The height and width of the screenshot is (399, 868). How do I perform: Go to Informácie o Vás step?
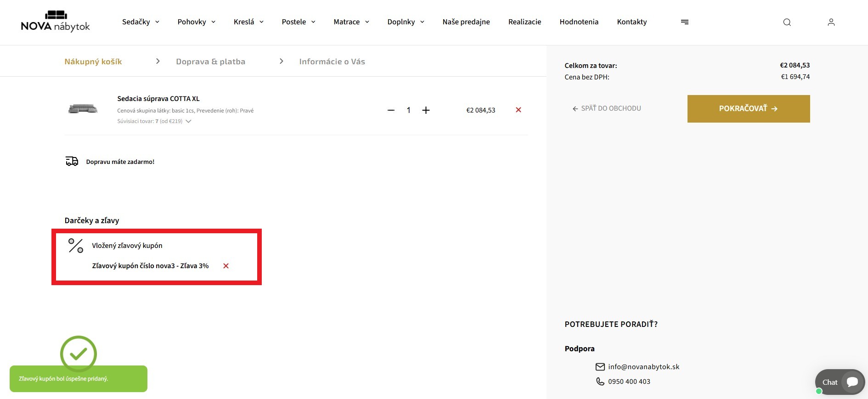pyautogui.click(x=332, y=62)
